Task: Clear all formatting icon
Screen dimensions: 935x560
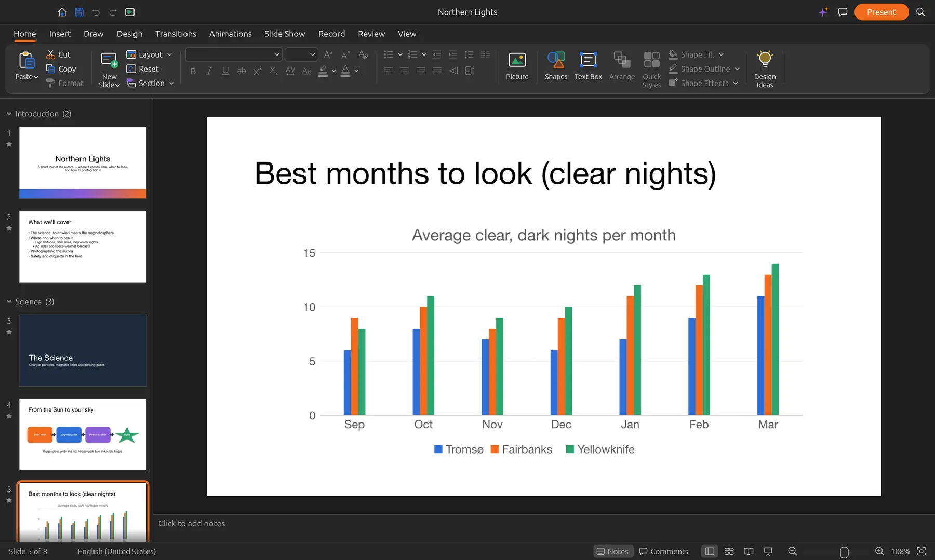Action: point(364,54)
